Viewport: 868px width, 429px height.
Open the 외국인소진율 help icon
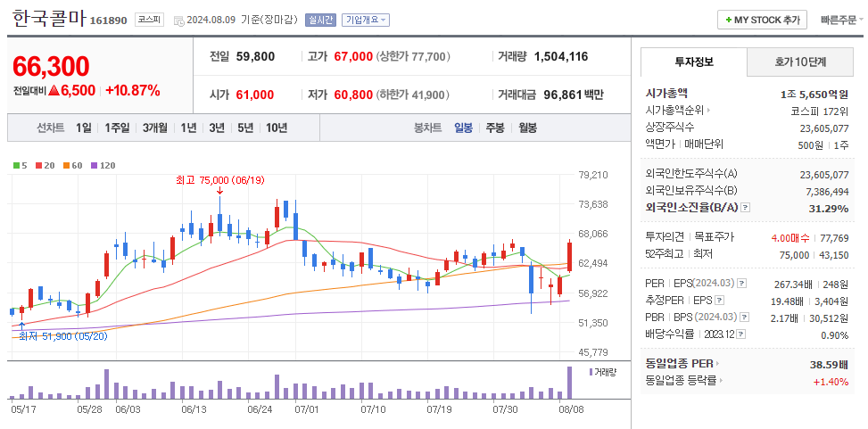(x=745, y=208)
